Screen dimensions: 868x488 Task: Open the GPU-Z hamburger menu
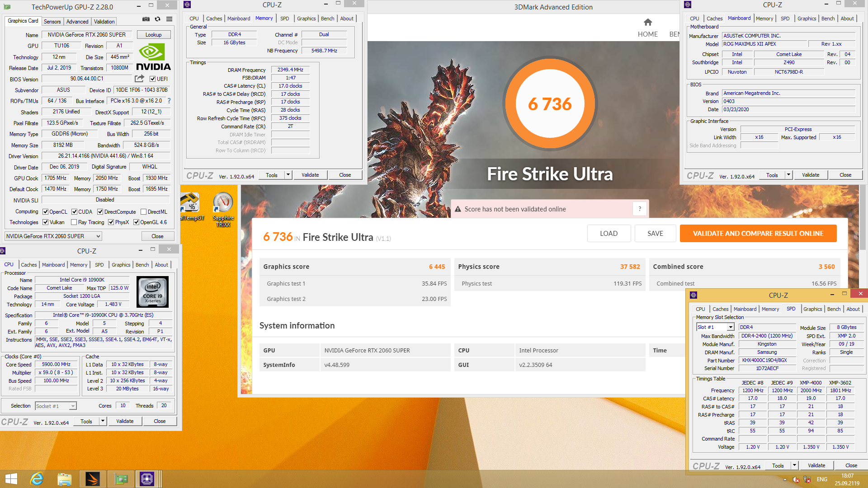click(x=169, y=19)
